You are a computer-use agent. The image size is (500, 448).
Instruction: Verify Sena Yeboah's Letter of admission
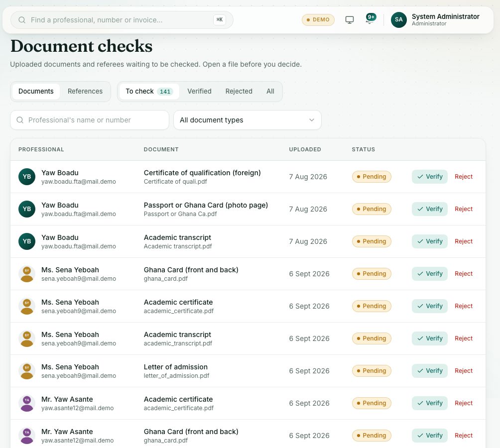(429, 370)
